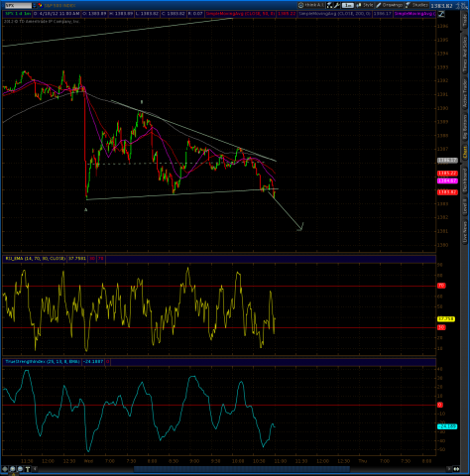Toggle the 1m timeframe button
The height and width of the screenshot is (476, 470).
tap(348, 5)
